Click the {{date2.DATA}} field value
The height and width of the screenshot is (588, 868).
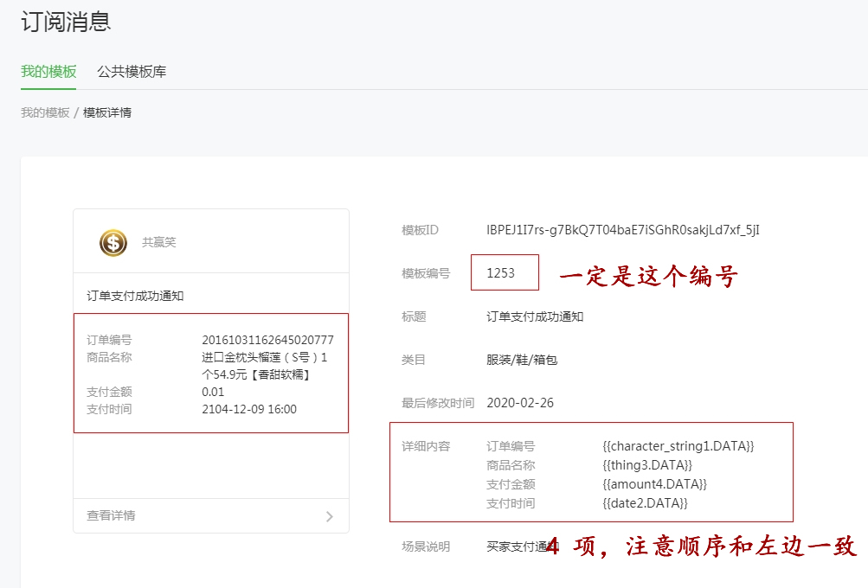645,503
